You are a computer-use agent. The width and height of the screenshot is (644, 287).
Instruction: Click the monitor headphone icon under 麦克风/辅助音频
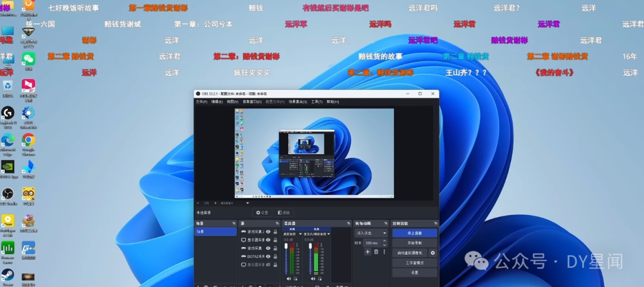[x=319, y=279]
